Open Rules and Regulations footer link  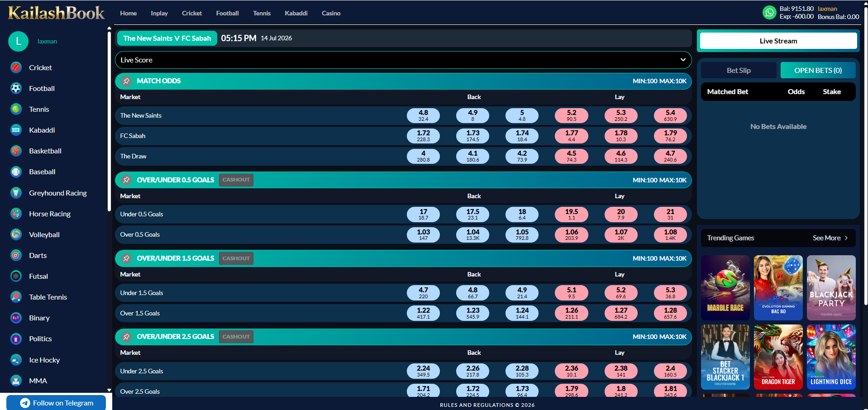coord(487,405)
